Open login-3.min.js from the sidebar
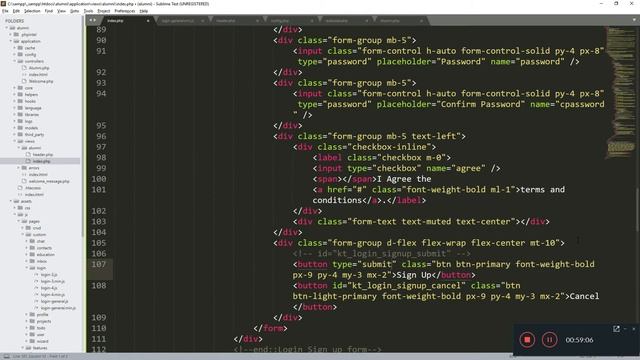This screenshot has height=360, width=640. point(53,281)
